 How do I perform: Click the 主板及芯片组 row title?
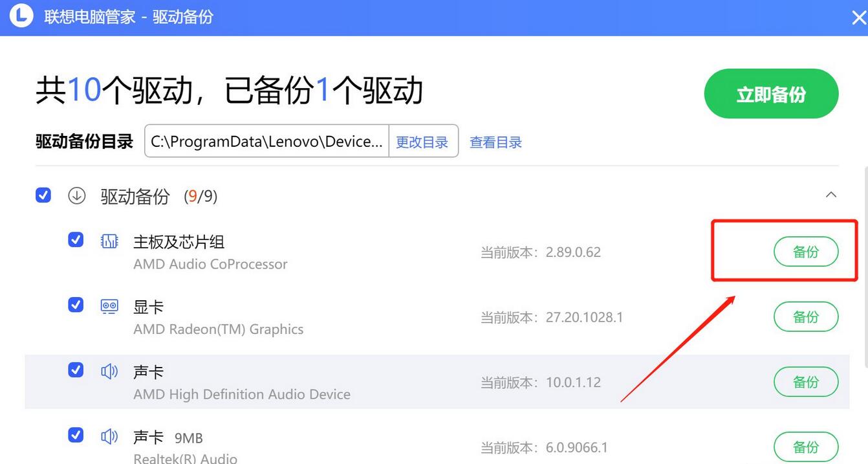(179, 242)
